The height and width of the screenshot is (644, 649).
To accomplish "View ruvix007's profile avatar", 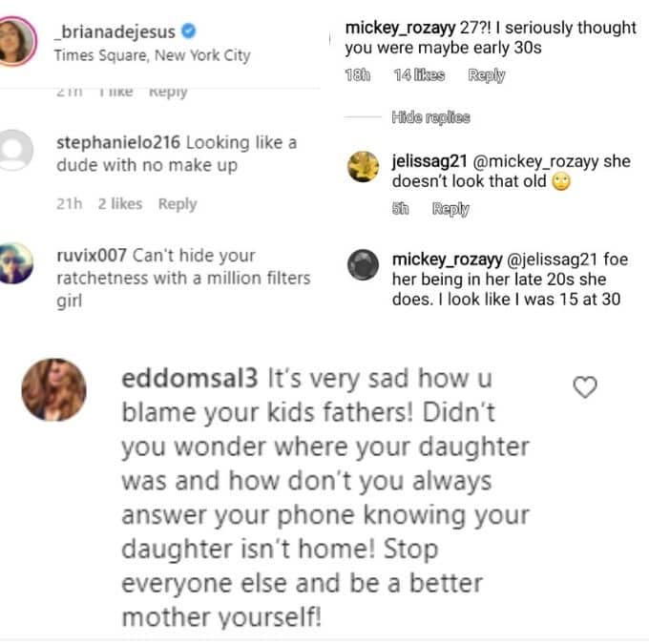I will tap(17, 263).
